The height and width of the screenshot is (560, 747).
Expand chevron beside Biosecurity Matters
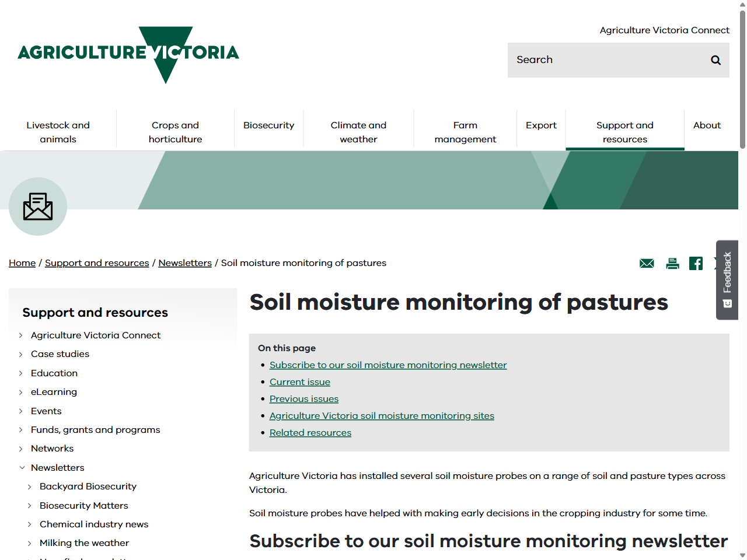tap(30, 506)
